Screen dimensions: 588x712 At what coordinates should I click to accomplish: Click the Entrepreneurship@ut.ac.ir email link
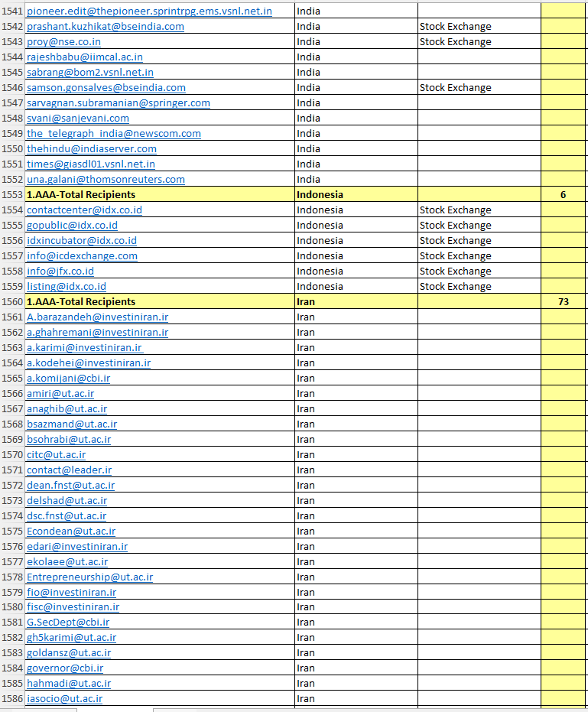(90, 577)
